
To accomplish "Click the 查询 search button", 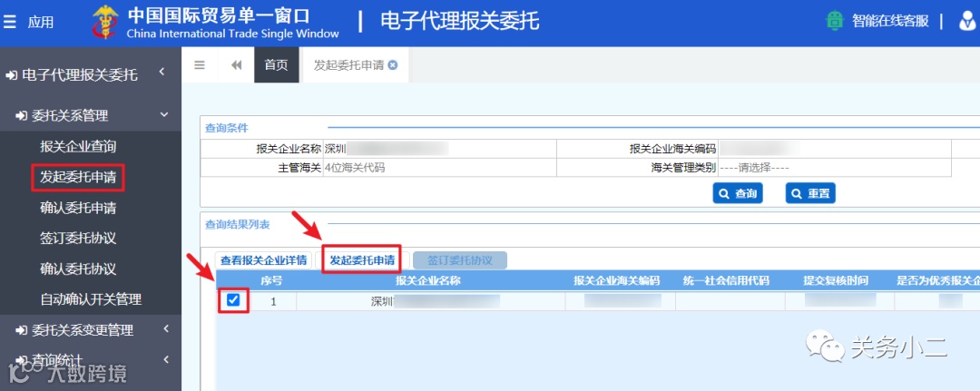I will [738, 193].
